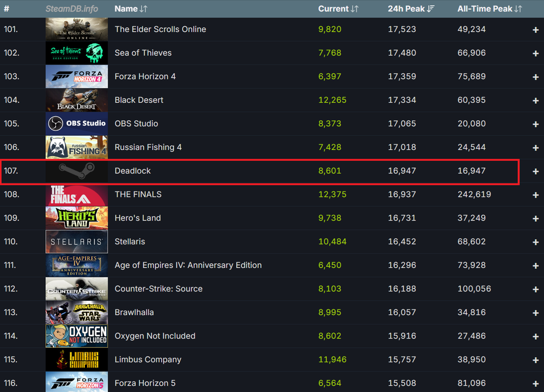
Task: Open OBS Studio name link
Action: [x=136, y=124]
